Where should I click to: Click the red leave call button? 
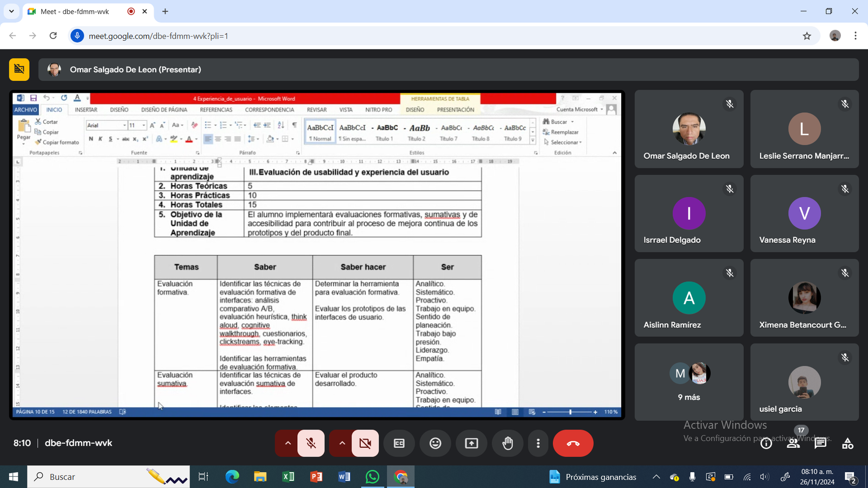573,443
